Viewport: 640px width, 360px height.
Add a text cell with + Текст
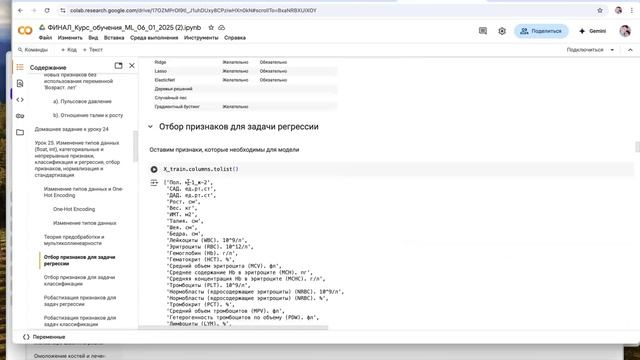[x=93, y=50]
